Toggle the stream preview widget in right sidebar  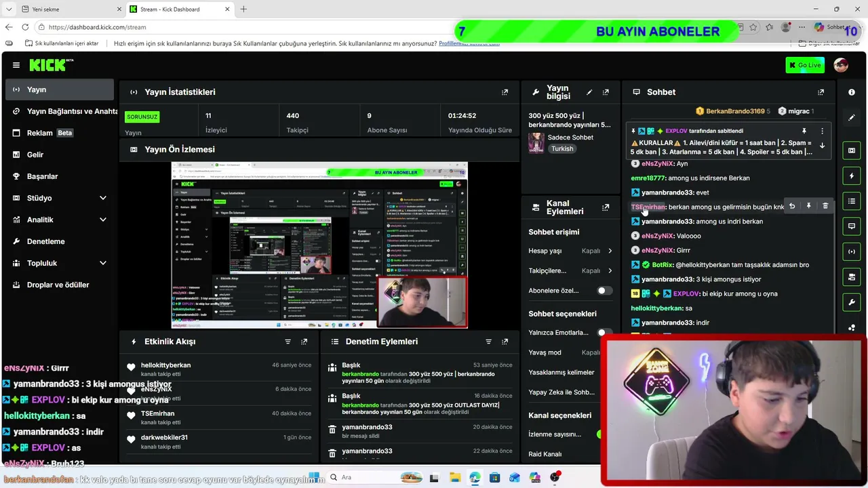click(x=852, y=150)
